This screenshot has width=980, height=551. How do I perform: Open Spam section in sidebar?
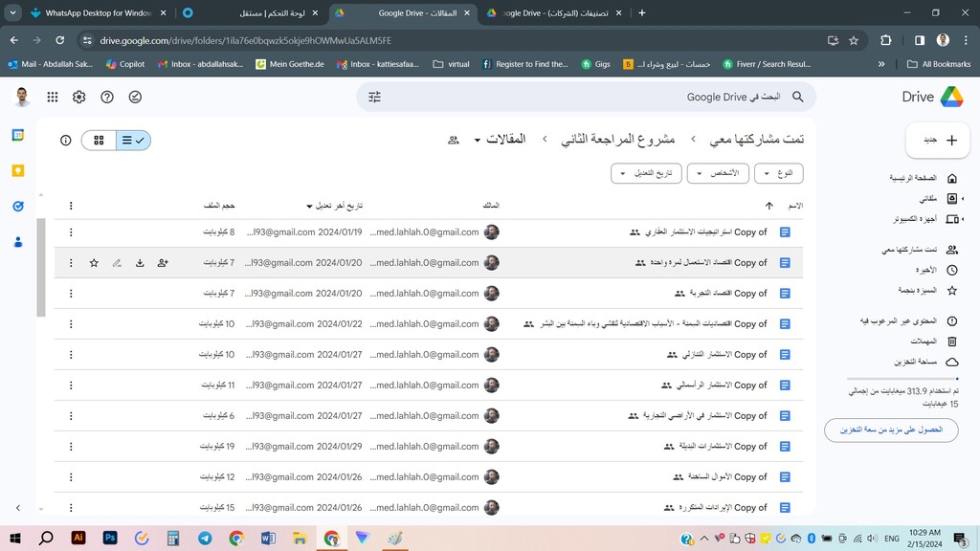point(909,321)
